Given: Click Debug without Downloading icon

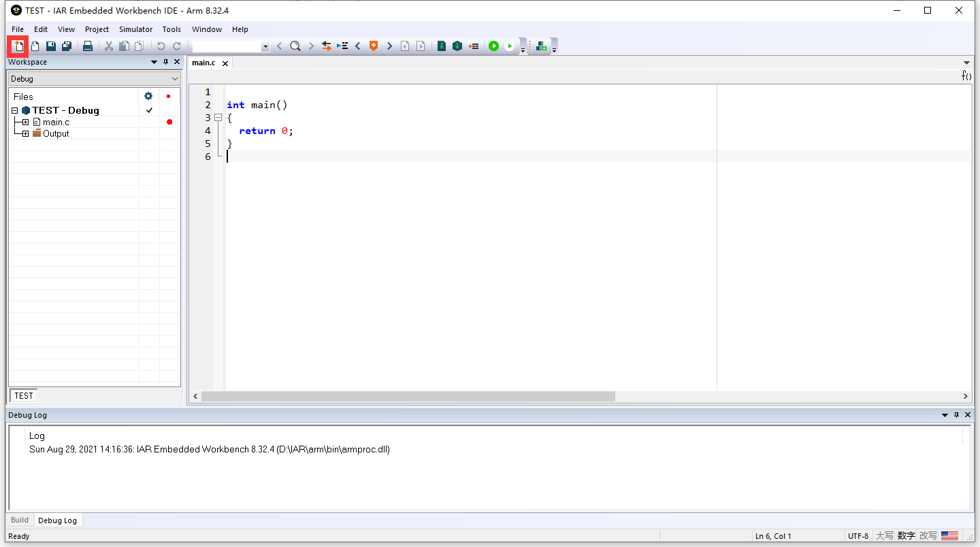Looking at the screenshot, I should click(x=510, y=46).
